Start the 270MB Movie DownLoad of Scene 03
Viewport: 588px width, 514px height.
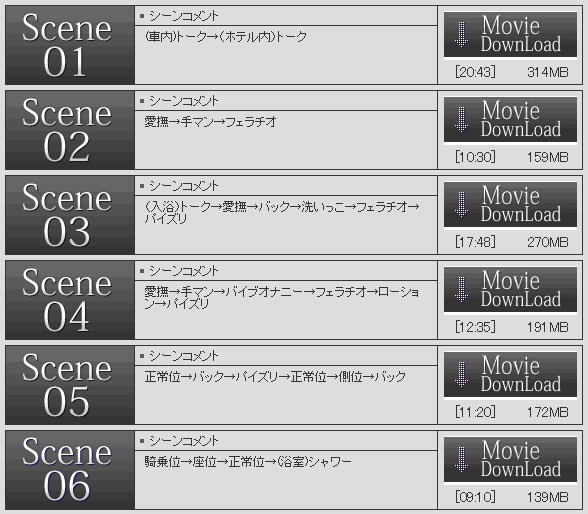[x=510, y=205]
